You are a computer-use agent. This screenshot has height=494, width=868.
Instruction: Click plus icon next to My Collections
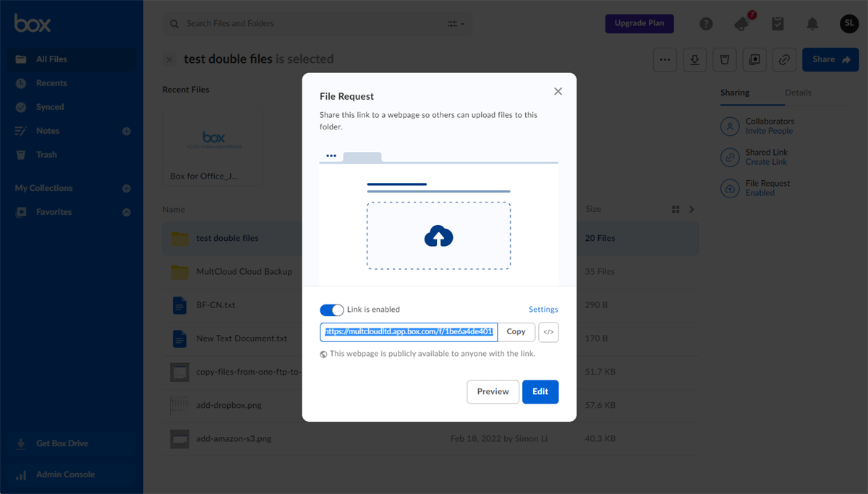click(127, 188)
